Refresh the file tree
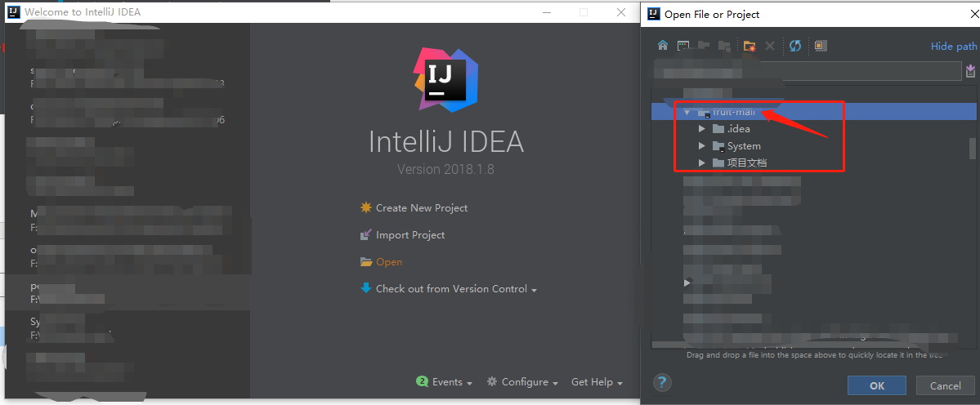The image size is (980, 405). pyautogui.click(x=795, y=46)
